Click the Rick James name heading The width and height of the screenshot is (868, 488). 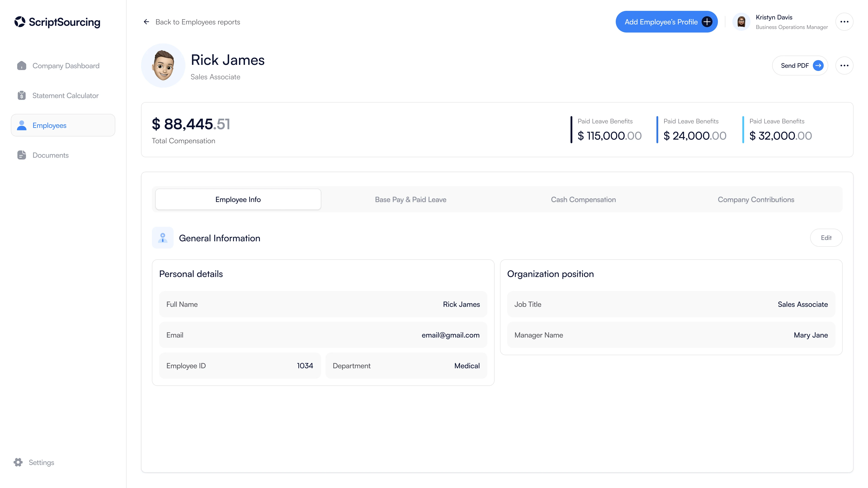[x=228, y=60]
